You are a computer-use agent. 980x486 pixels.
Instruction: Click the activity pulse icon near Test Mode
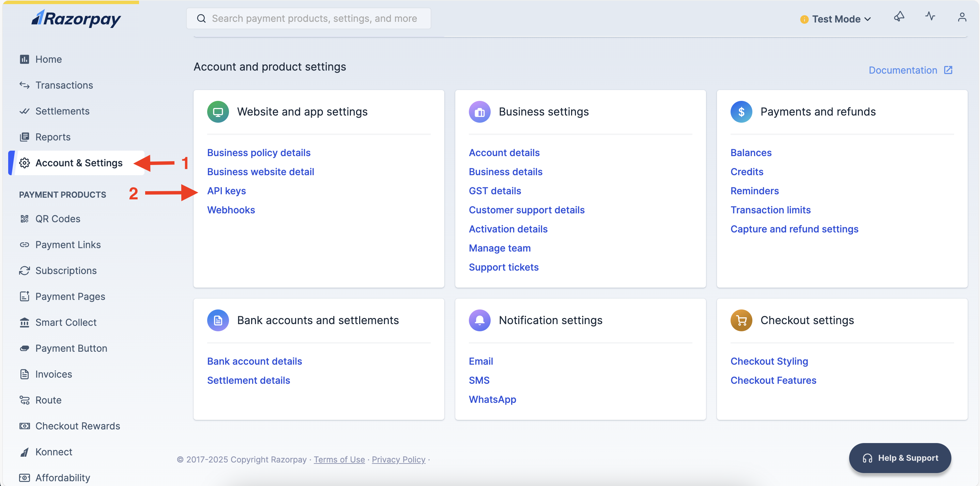930,17
